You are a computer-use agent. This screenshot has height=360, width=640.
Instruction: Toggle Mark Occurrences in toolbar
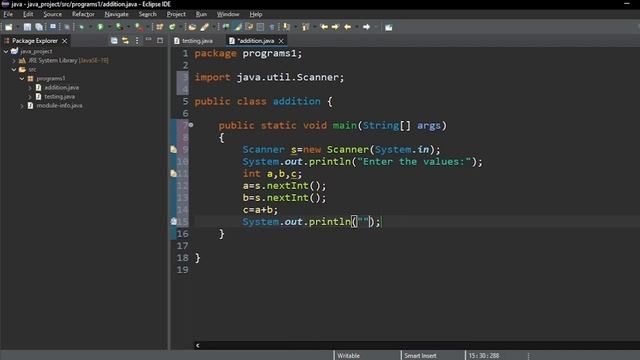[238, 27]
